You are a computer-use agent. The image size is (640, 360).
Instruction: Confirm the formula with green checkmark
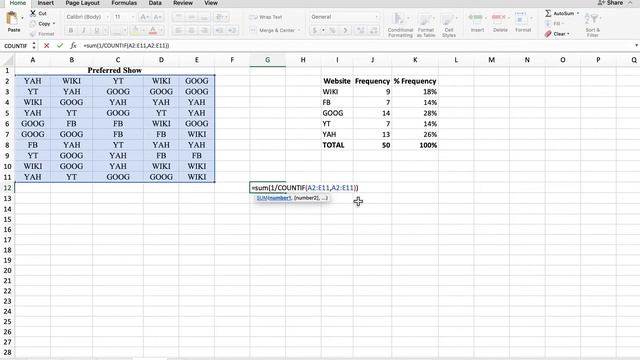[60, 46]
